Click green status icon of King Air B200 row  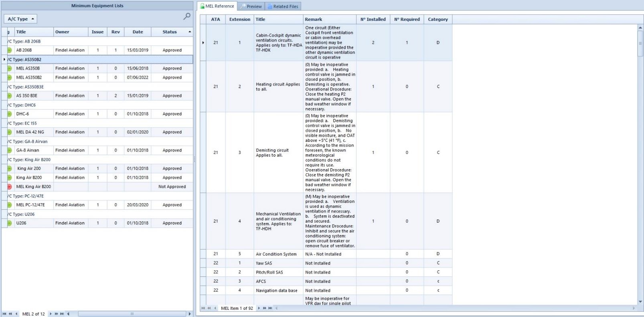(9, 178)
